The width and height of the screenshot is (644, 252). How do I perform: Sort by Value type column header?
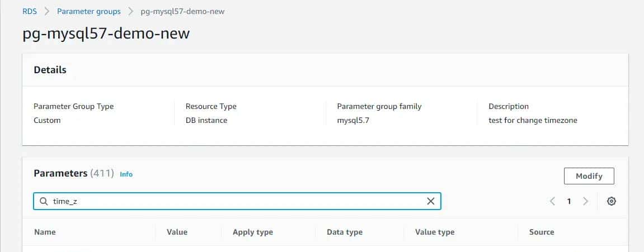point(434,232)
